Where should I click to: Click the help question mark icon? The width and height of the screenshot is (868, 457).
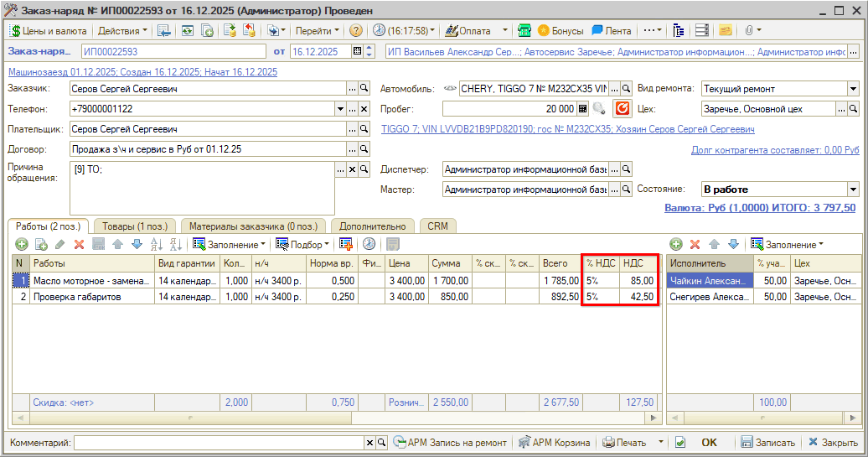[x=356, y=31]
